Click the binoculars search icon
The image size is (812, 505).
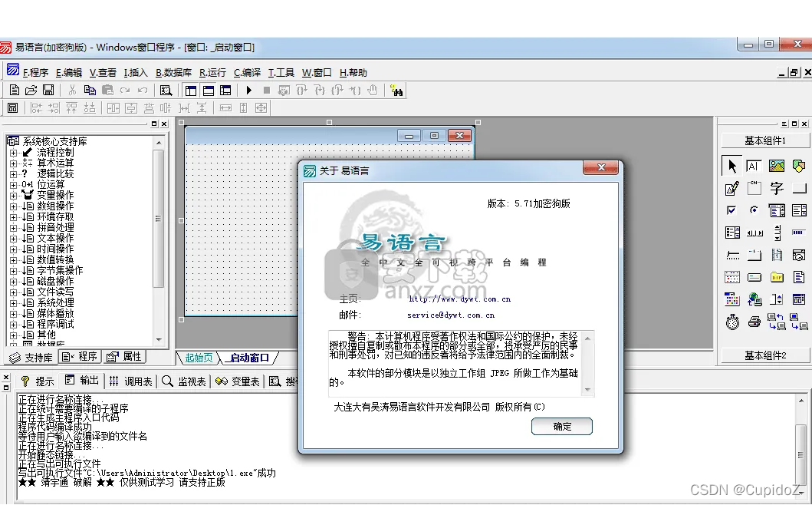396,91
